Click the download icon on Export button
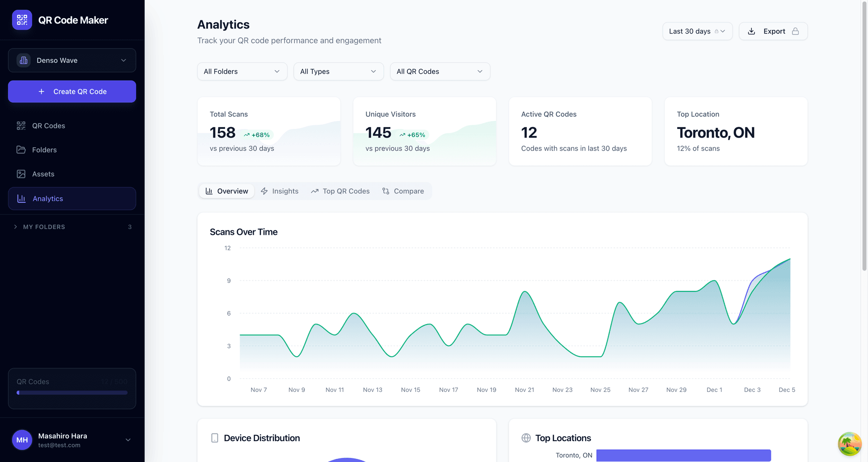 click(x=751, y=31)
